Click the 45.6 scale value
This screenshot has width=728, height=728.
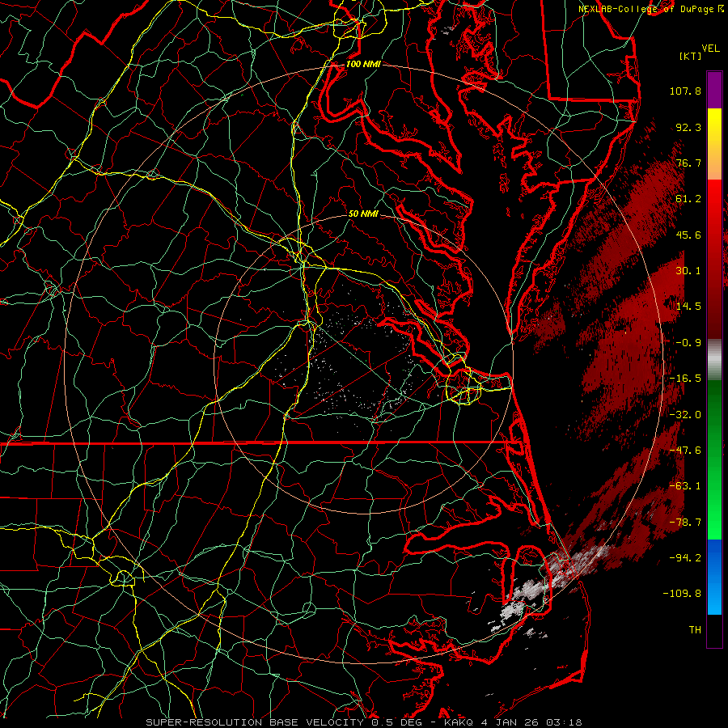coord(688,235)
